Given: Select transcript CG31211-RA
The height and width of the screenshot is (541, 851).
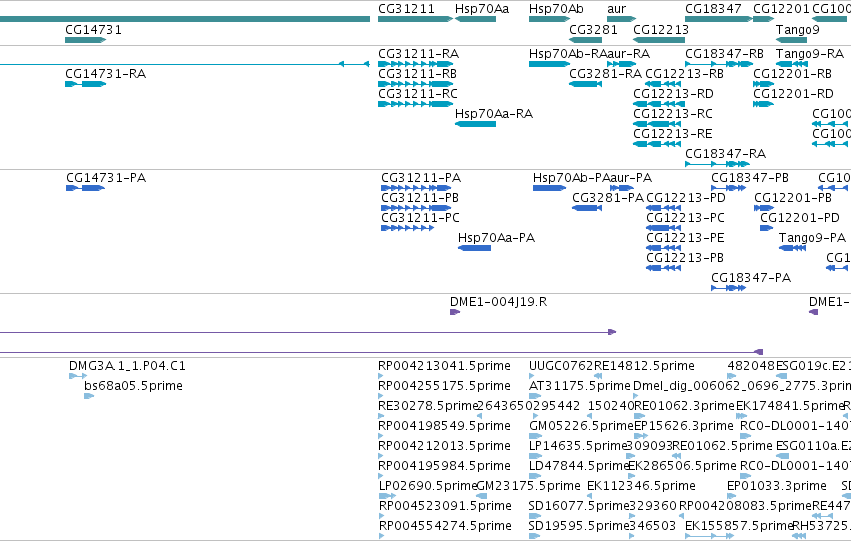Looking at the screenshot, I should [418, 54].
